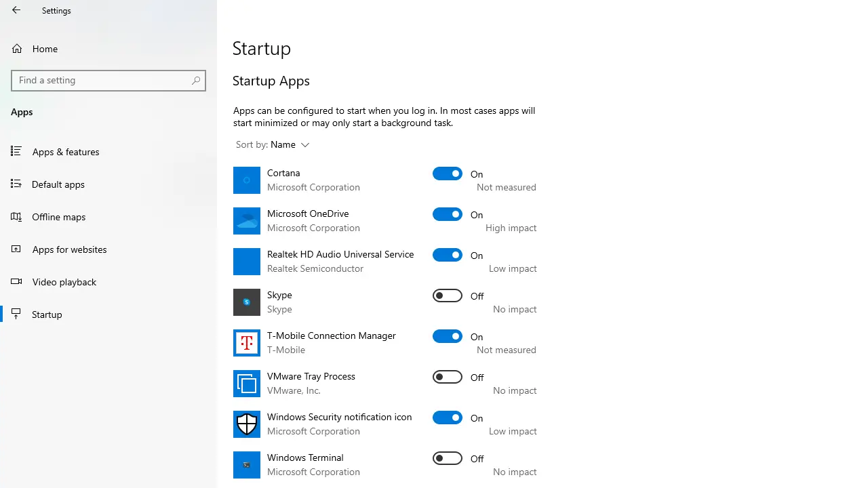This screenshot has height=488, width=868.
Task: Click the Home house icon
Action: point(17,49)
